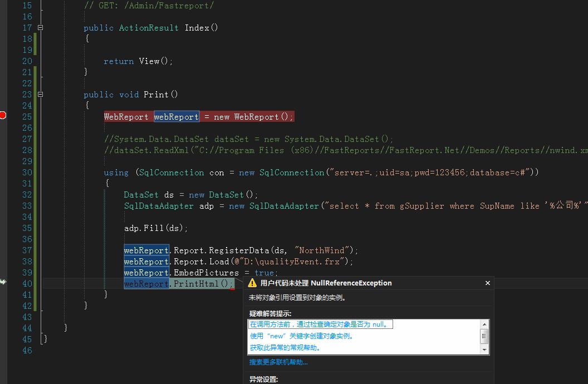Open the tip about using the new keyword
Viewport: 588px width, 384px height.
(302, 336)
